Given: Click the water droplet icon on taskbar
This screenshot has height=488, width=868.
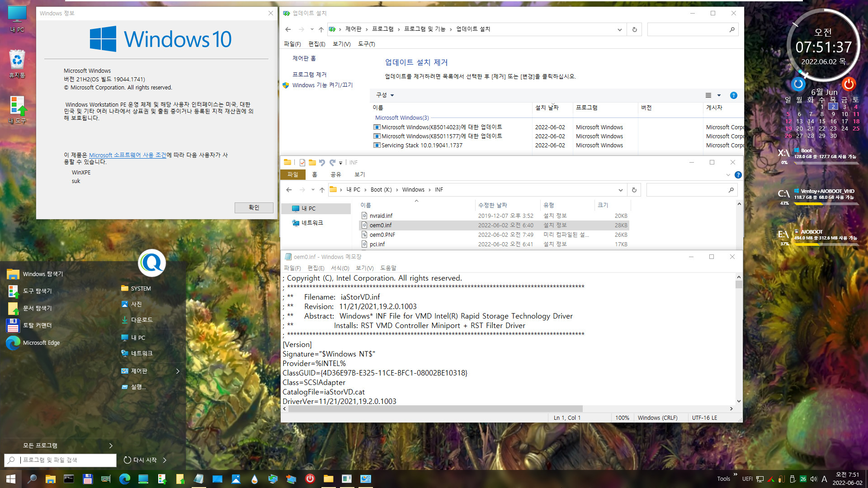Looking at the screenshot, I should point(255,479).
